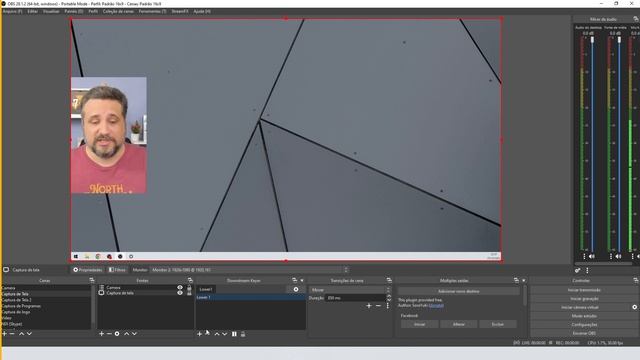
Task: Collapse Downstream Keyer panel arrow
Action: pos(302,280)
